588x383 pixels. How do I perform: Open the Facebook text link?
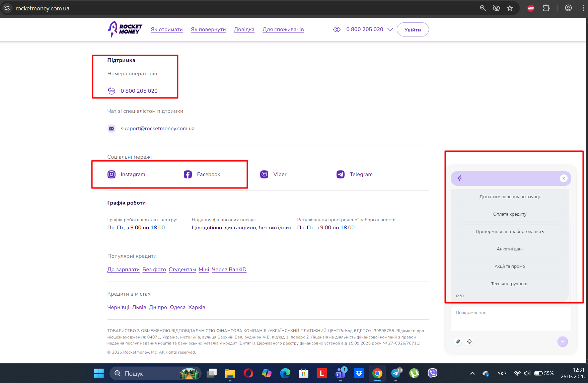[209, 174]
